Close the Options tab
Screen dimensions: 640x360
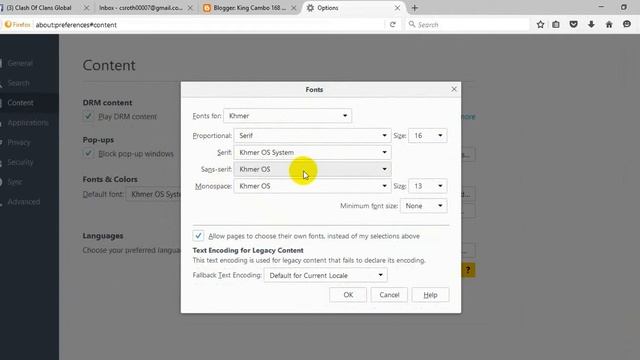397,8
